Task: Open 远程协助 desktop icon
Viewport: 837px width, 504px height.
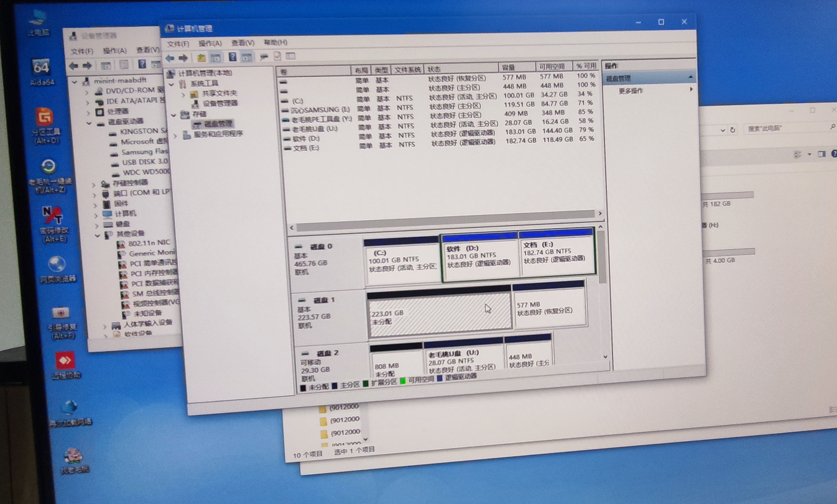Action: [65, 365]
